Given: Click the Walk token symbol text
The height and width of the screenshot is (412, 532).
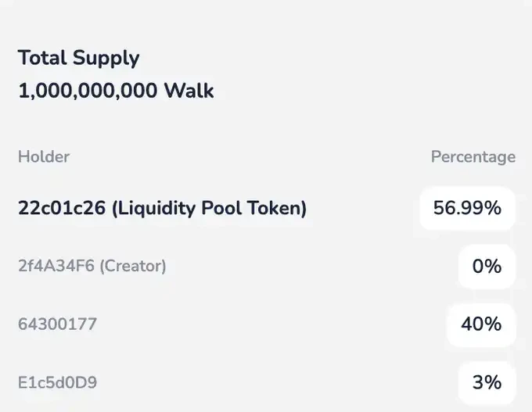Looking at the screenshot, I should coord(189,91).
